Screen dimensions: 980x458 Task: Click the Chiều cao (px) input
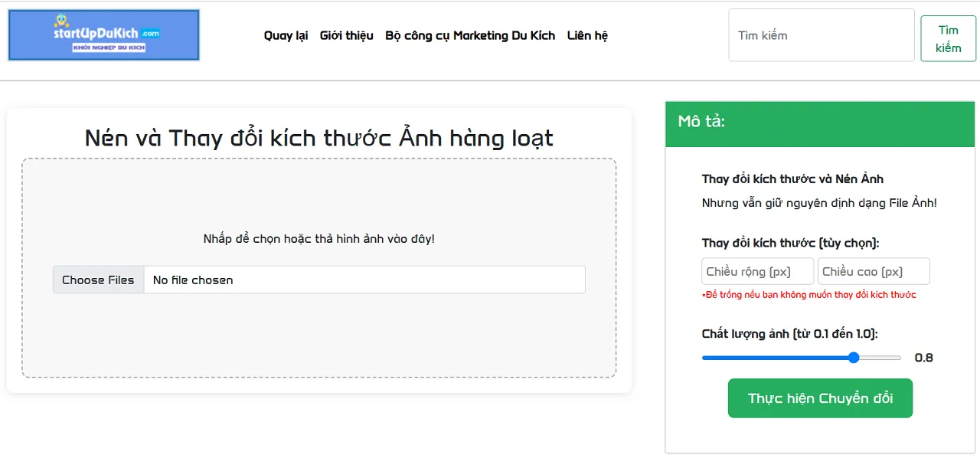(874, 271)
